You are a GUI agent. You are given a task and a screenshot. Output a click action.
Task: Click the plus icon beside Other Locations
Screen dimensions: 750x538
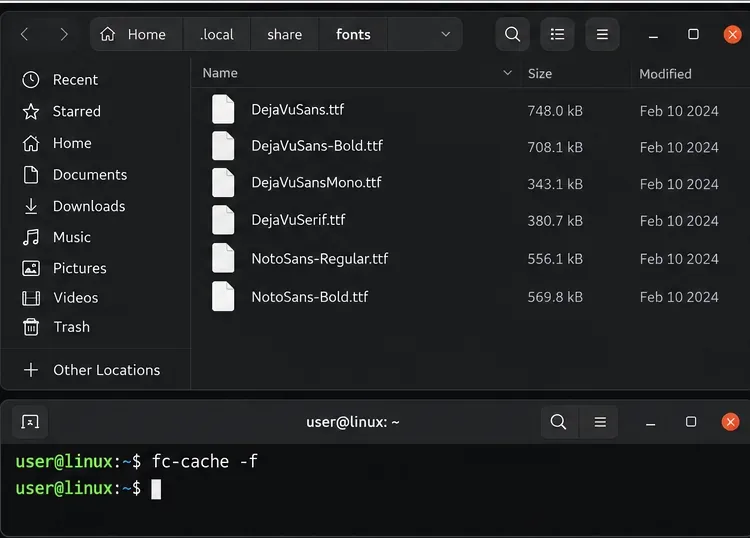[31, 370]
